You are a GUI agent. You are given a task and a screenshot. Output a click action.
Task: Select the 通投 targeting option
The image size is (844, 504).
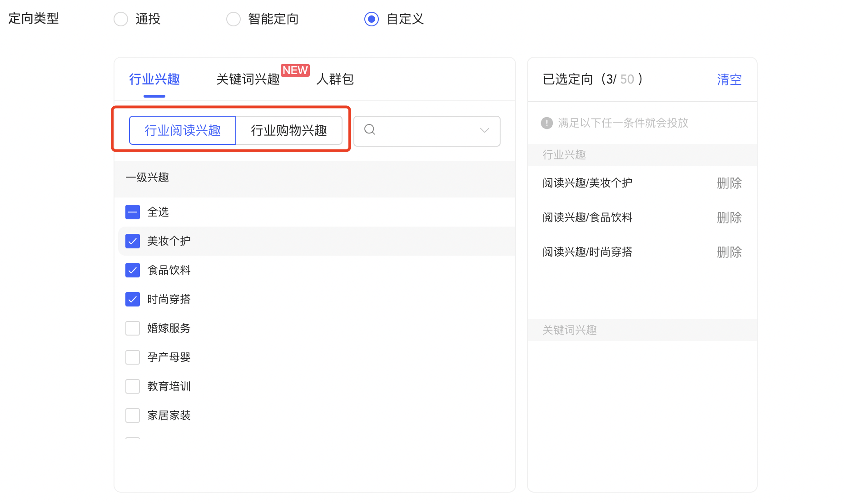click(120, 19)
